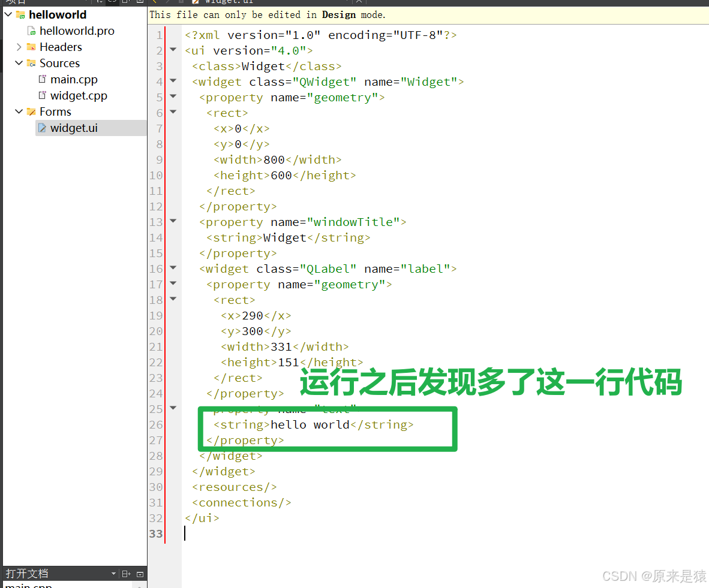Viewport: 709px width, 588px height.
Task: Select the Headers folder
Action: (x=61, y=47)
